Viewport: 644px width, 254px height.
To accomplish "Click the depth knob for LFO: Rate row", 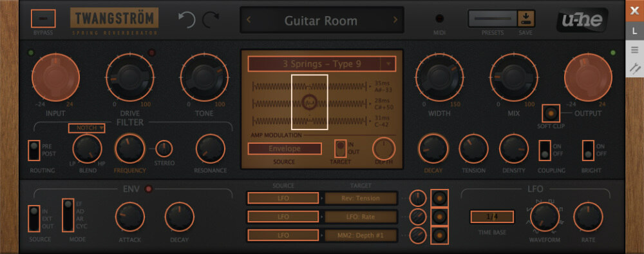I will pos(418,217).
